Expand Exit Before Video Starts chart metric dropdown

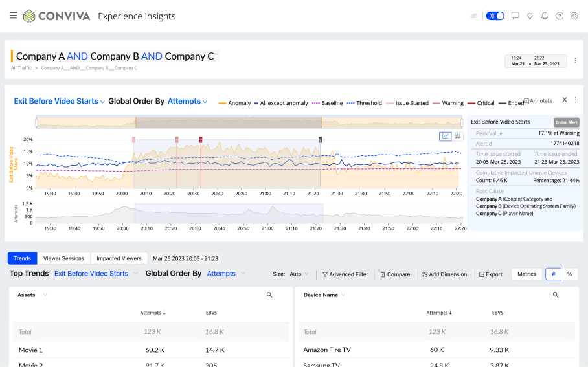59,101
